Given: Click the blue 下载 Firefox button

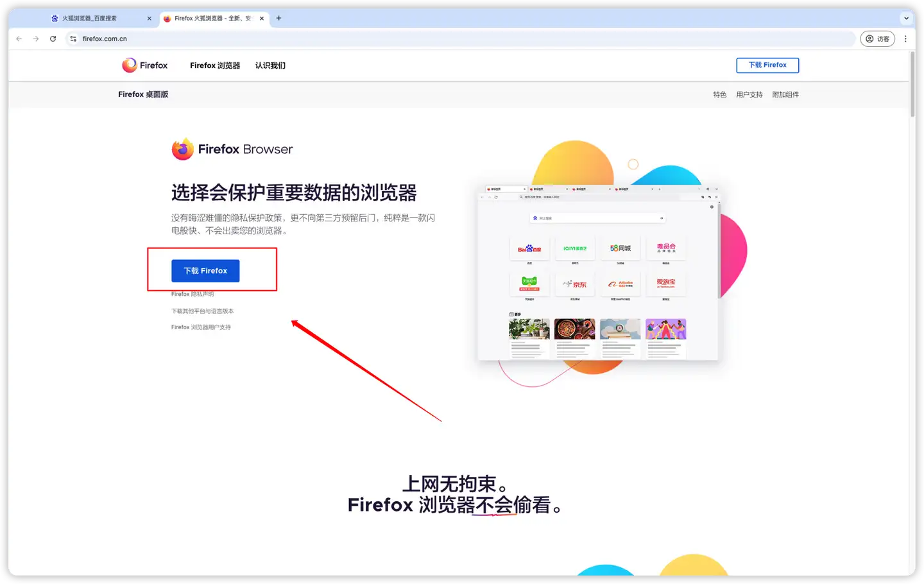Looking at the screenshot, I should [x=205, y=271].
